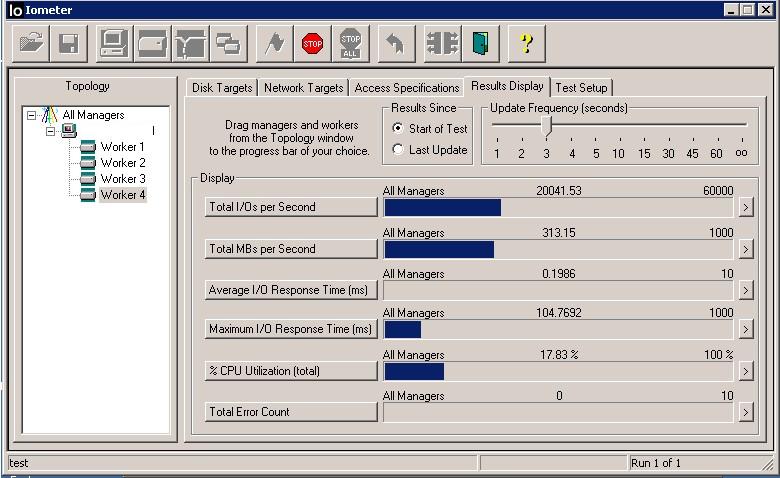This screenshot has width=780, height=478.
Task: Select All Managers icon in topology
Action: click(50, 115)
